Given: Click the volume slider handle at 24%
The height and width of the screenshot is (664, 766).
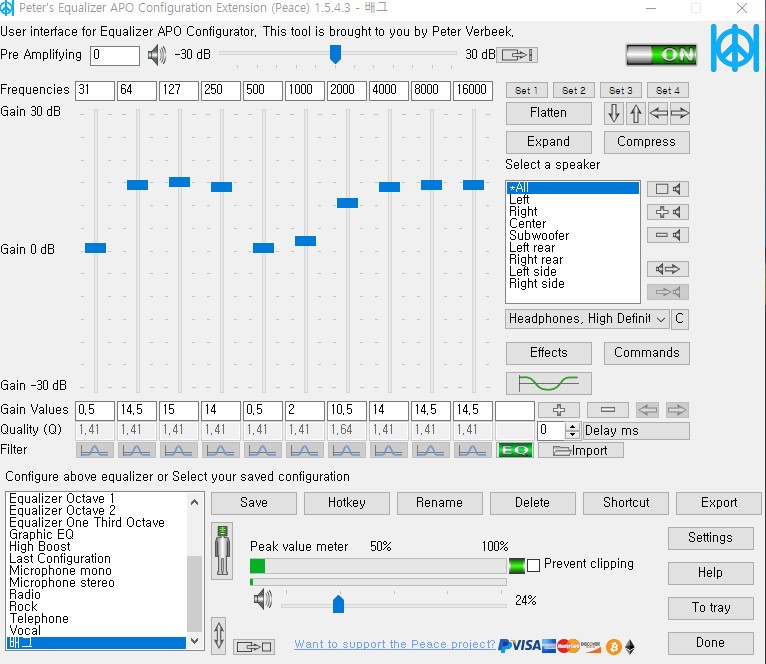Looking at the screenshot, I should [x=338, y=603].
